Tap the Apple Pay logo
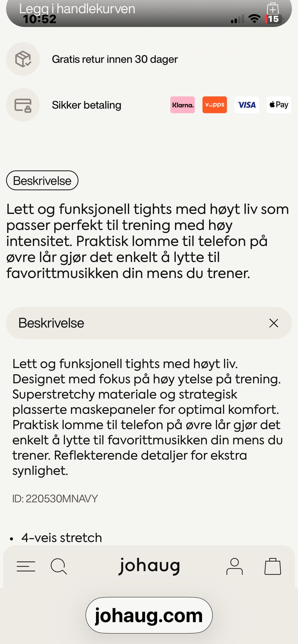This screenshot has height=644, width=298. point(279,105)
